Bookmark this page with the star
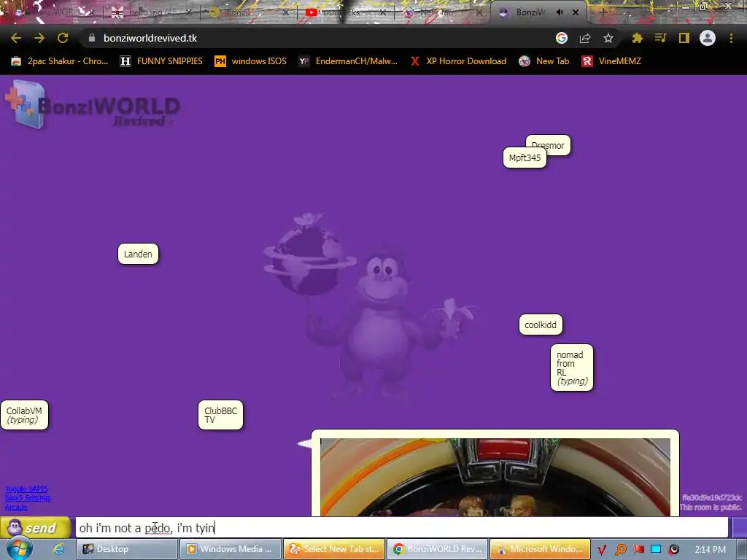 pyautogui.click(x=608, y=38)
